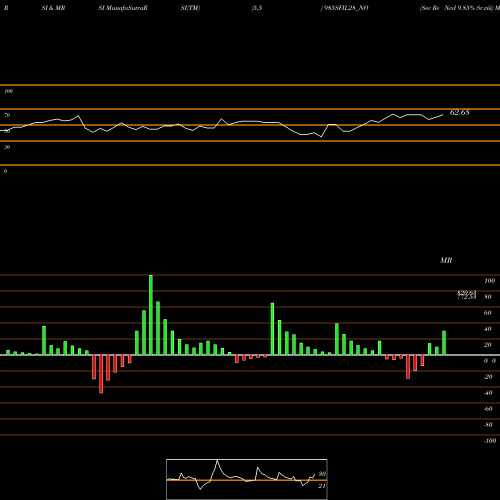Click the 'MR' title above histogram axis
Viewport: 500px width, 500px height.
pos(446,260)
